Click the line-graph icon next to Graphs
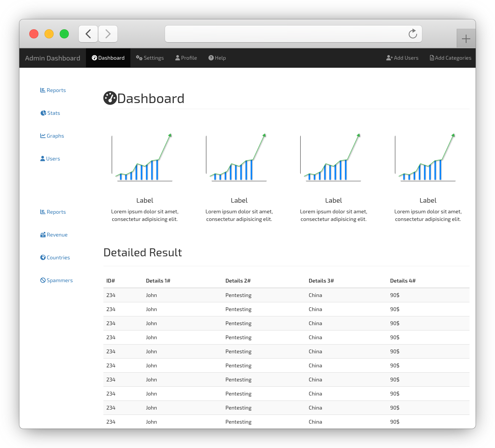The height and width of the screenshot is (448, 495). 43,135
